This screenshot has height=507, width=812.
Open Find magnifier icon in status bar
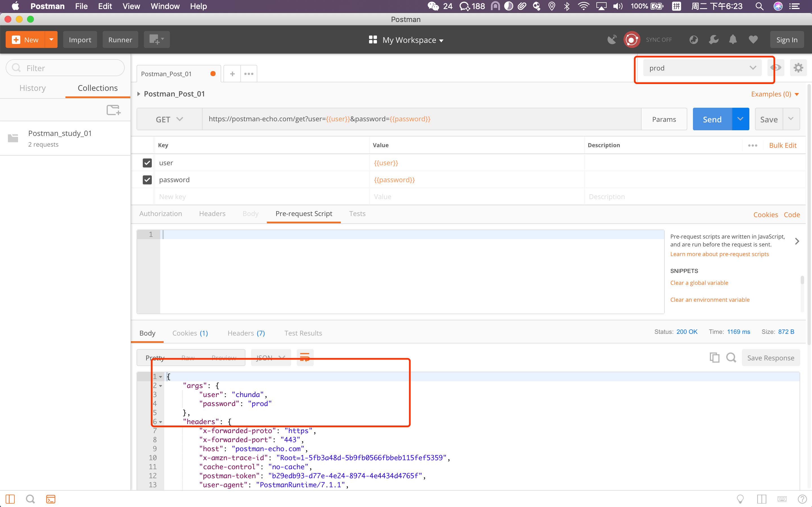30,499
